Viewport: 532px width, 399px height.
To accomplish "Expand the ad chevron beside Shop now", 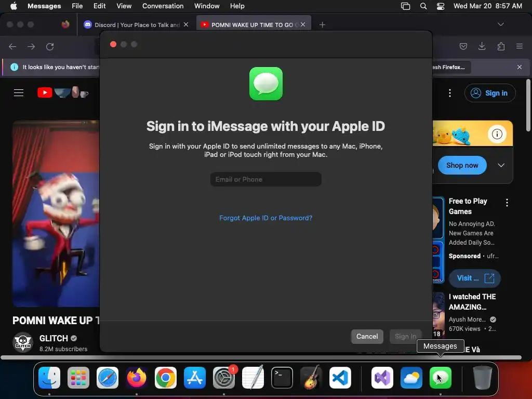I will [x=501, y=165].
